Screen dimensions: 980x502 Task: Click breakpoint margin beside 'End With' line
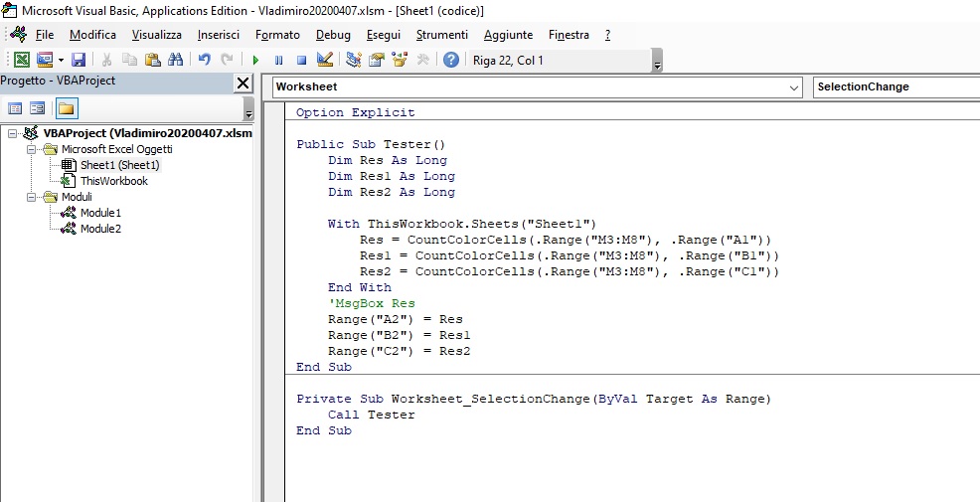pos(273,287)
